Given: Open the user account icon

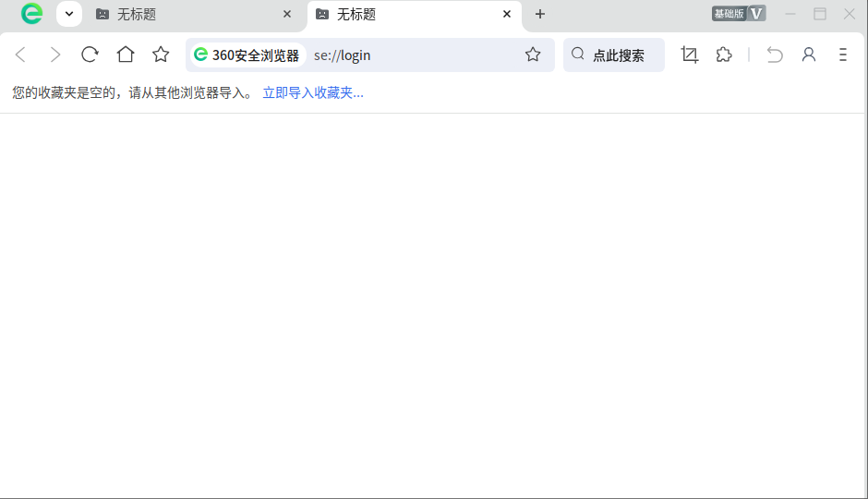Looking at the screenshot, I should [x=809, y=55].
